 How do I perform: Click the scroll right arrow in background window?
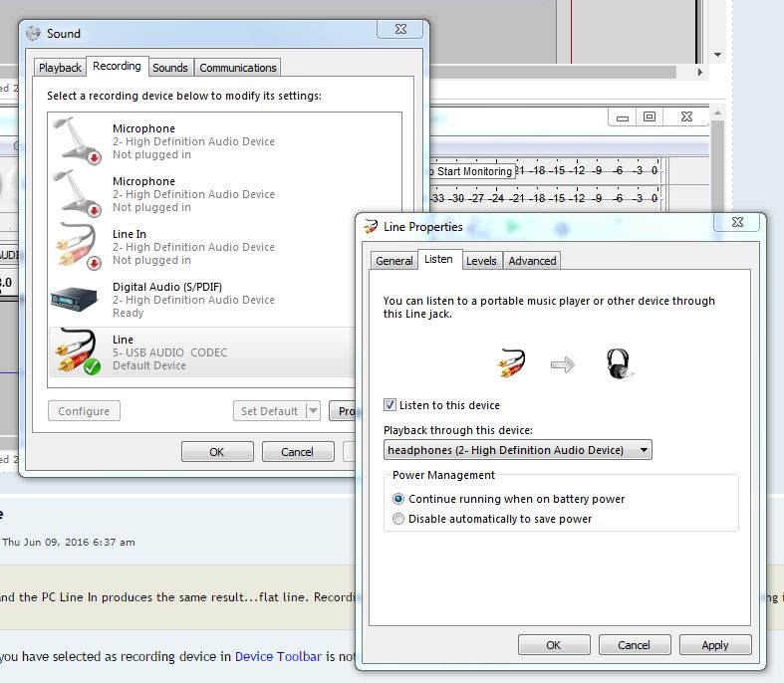pos(700,72)
